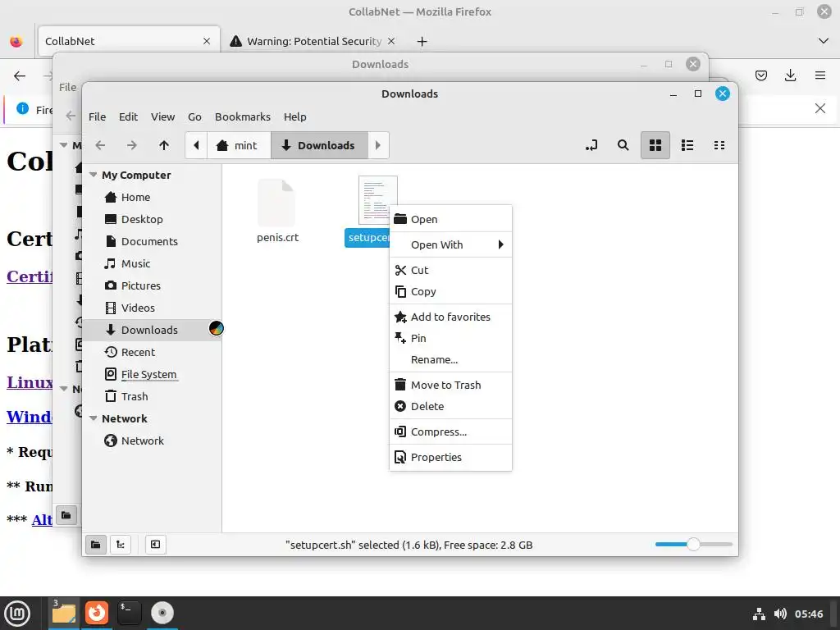Image resolution: width=840 pixels, height=630 pixels.
Task: Select the penis.crt file
Action: pos(277,211)
